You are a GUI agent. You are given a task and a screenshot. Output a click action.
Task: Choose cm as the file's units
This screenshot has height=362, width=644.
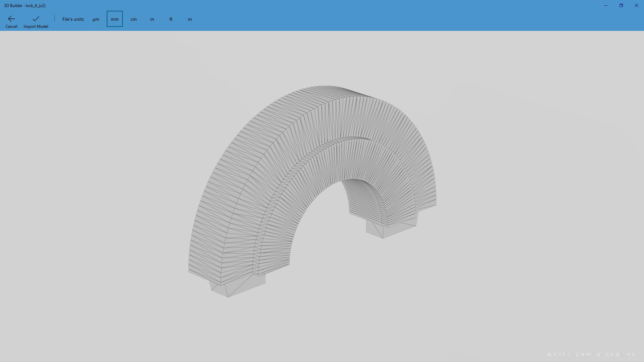(134, 19)
